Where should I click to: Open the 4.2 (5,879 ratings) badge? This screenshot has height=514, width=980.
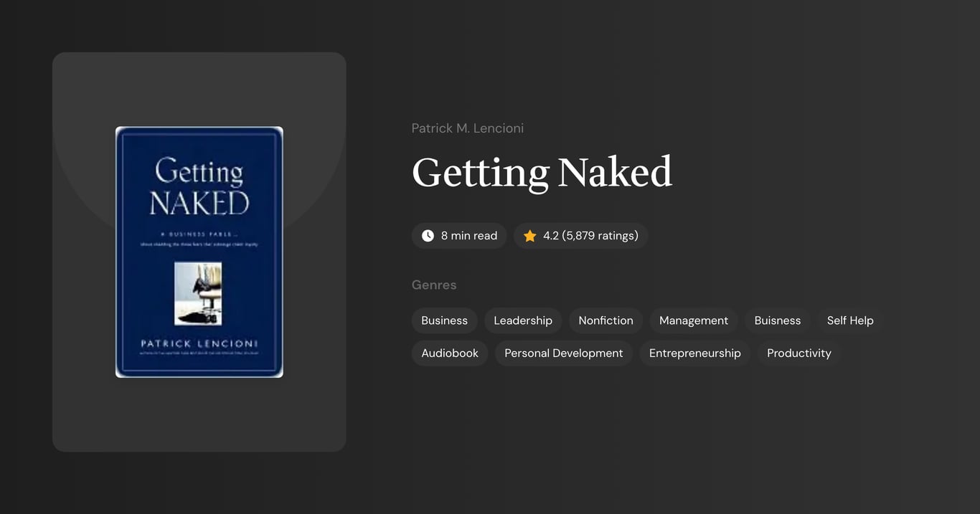pyautogui.click(x=581, y=236)
